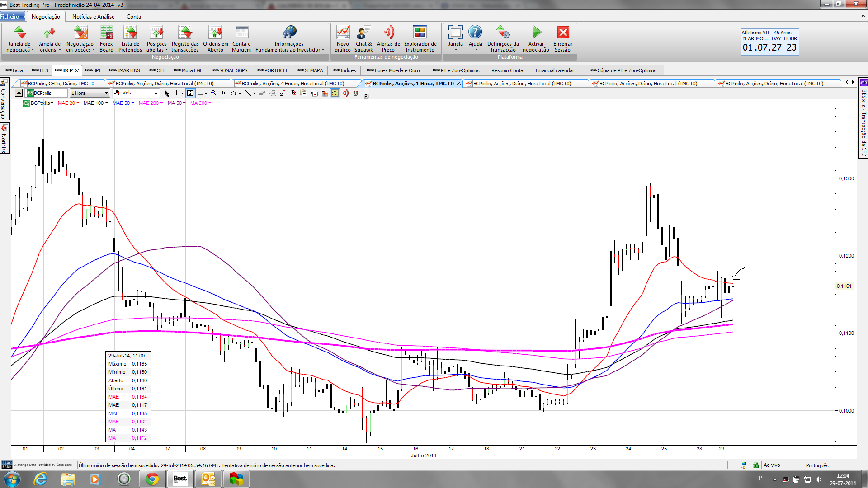
Task: Select the zoom magnifier chart tool
Action: pyautogui.click(x=214, y=93)
